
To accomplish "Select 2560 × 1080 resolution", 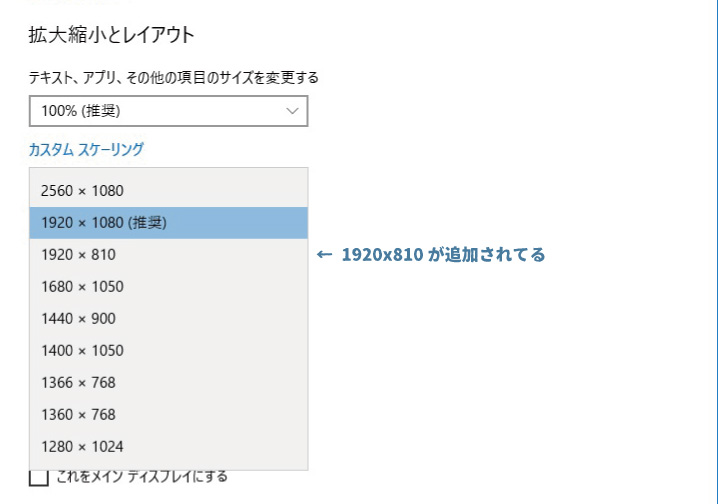I will click(x=169, y=190).
